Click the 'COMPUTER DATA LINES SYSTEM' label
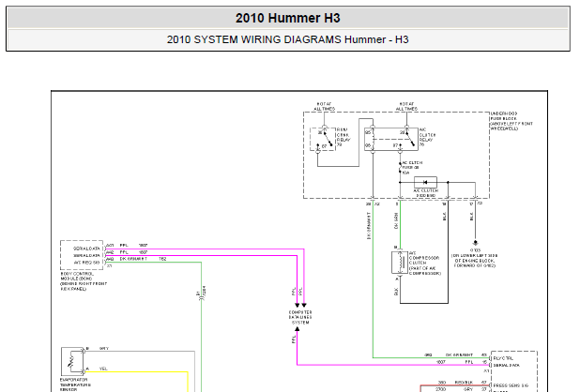The width and height of the screenshot is (580, 392). pos(300,317)
